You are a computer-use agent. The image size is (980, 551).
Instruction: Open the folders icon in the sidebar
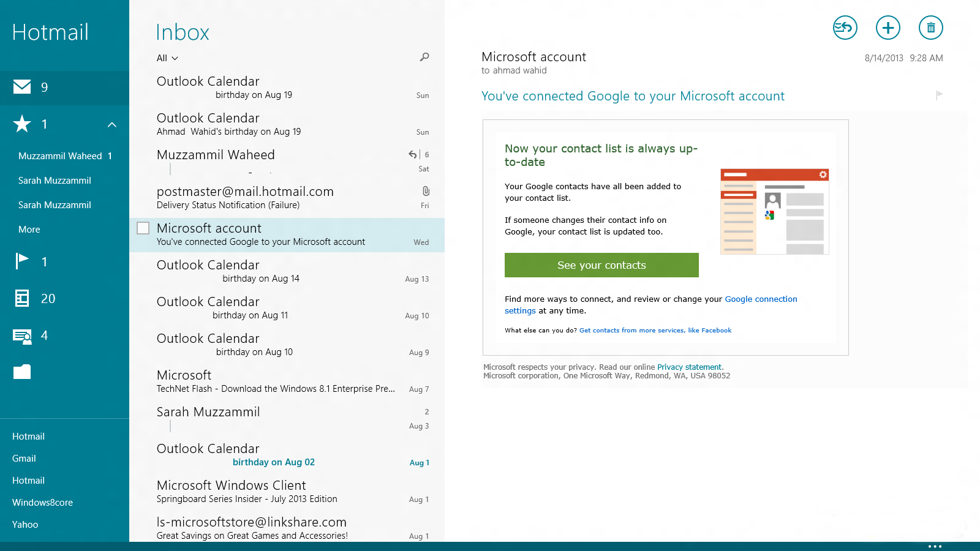coord(22,372)
